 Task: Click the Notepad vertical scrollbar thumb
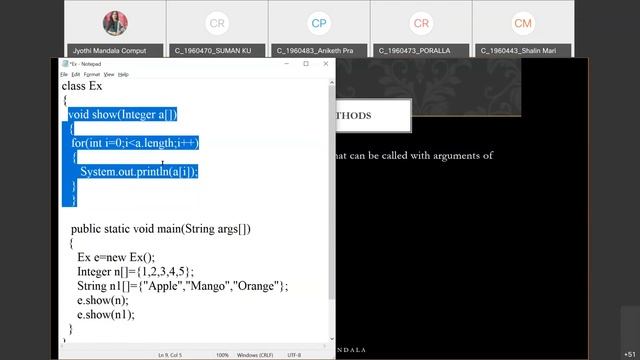(x=332, y=192)
